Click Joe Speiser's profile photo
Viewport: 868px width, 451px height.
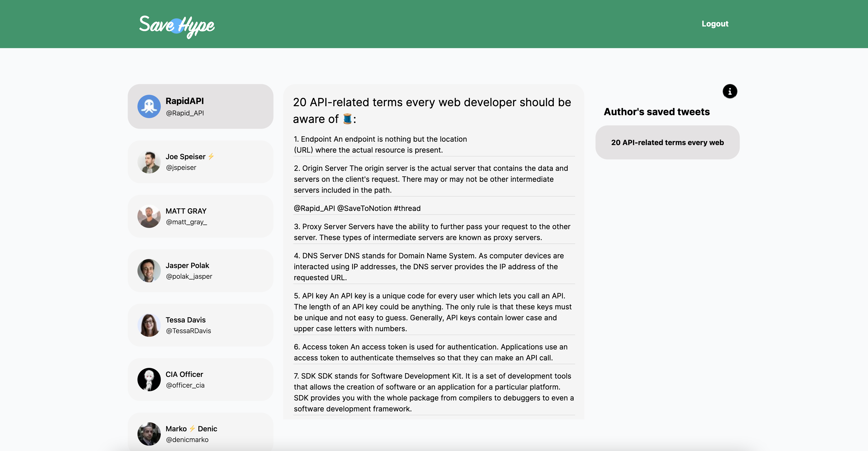[149, 162]
